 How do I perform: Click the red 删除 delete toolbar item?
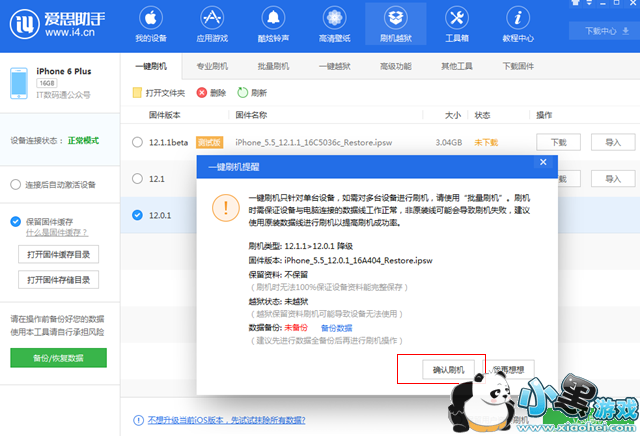pyautogui.click(x=211, y=93)
